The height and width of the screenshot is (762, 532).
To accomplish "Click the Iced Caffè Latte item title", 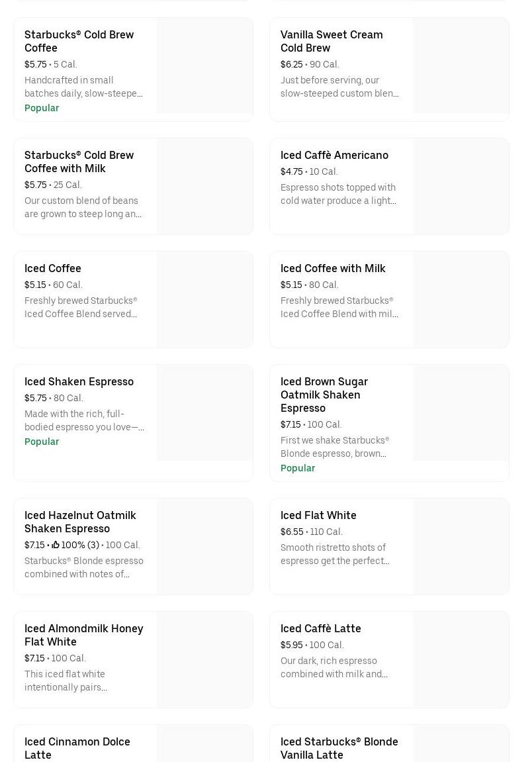I will click(320, 628).
